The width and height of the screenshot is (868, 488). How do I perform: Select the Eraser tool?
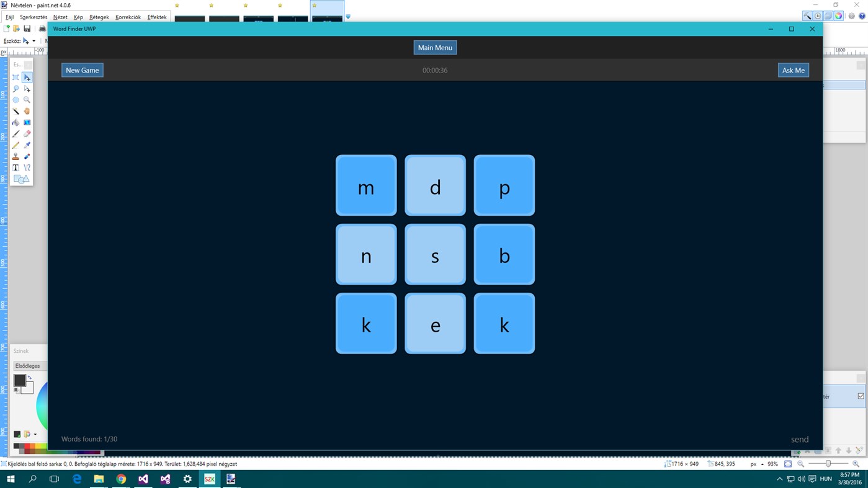click(27, 133)
